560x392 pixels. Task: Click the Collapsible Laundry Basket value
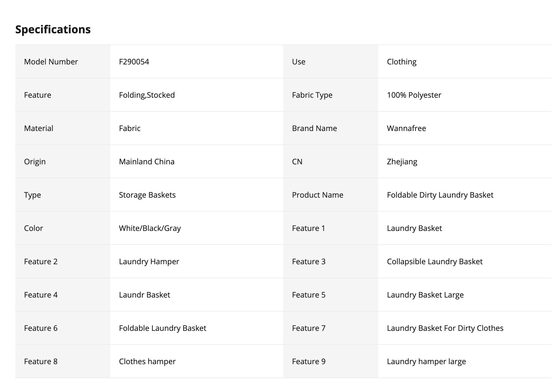(434, 262)
